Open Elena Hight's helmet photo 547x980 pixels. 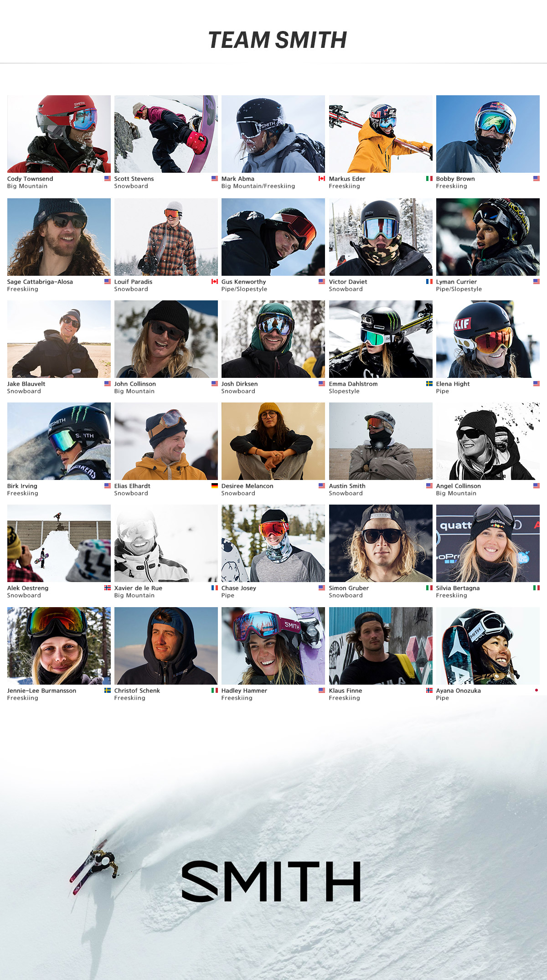pos(488,339)
